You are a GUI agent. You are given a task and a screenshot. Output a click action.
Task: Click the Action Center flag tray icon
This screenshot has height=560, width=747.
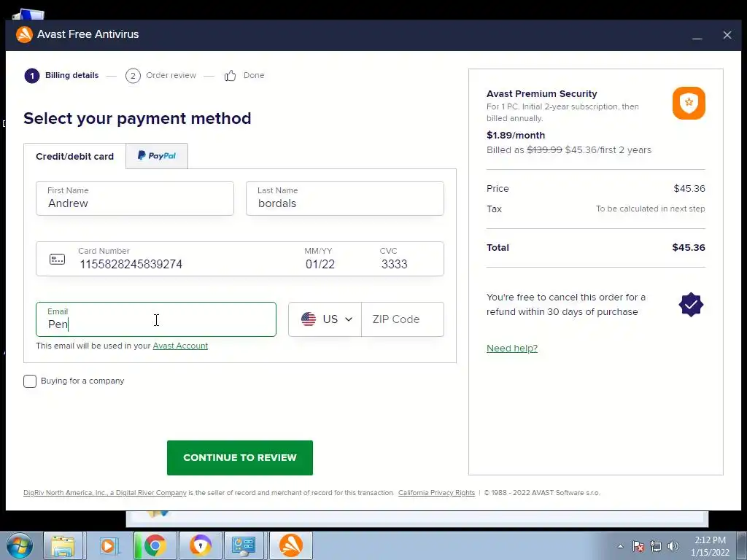(x=638, y=546)
